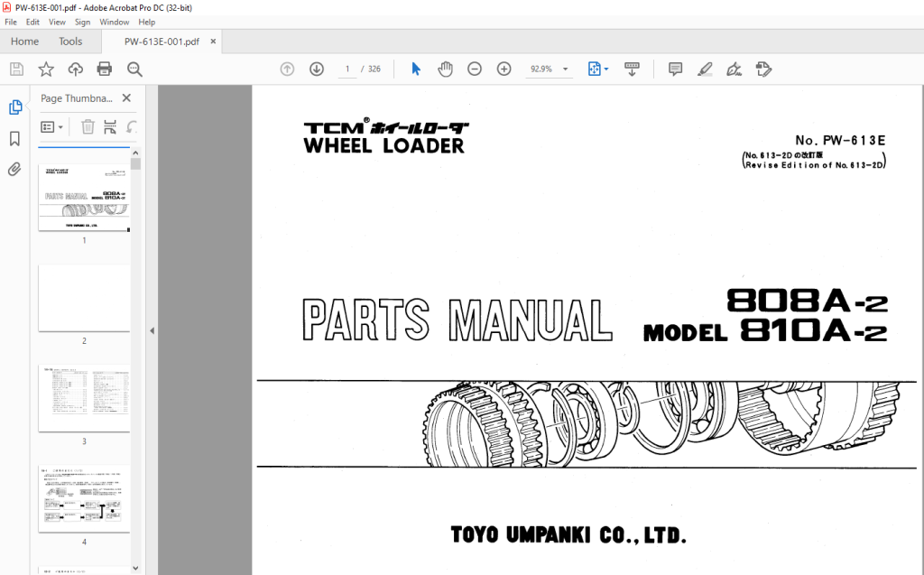Open the Window menu
924x575 pixels.
click(x=115, y=22)
